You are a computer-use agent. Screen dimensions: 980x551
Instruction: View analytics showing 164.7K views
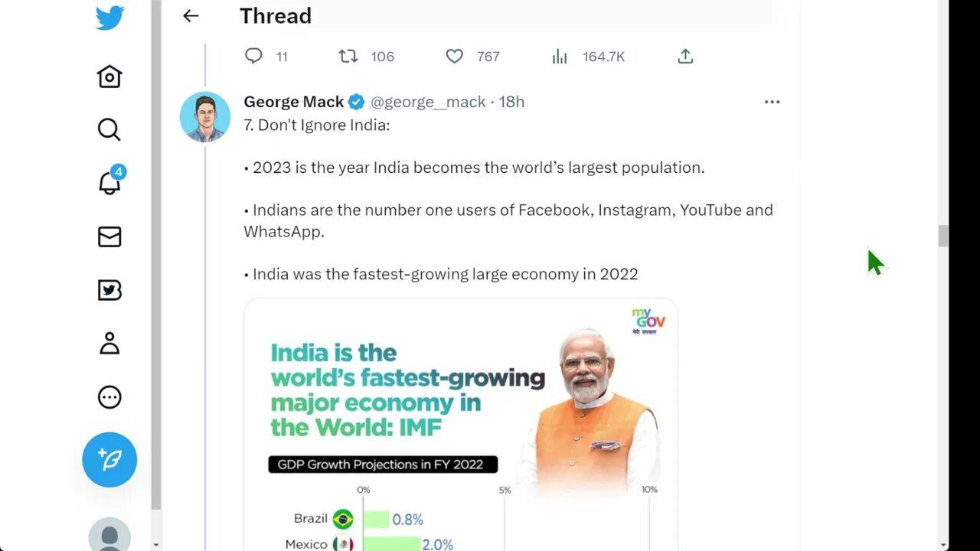560,56
